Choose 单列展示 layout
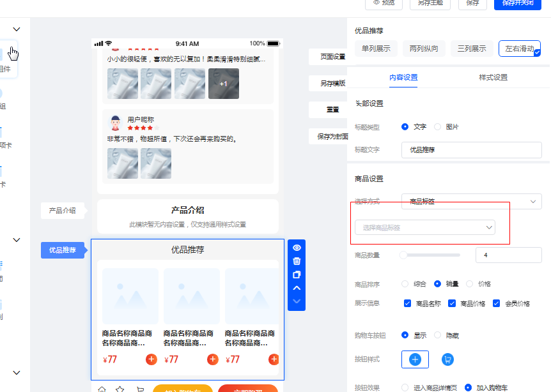 click(376, 49)
